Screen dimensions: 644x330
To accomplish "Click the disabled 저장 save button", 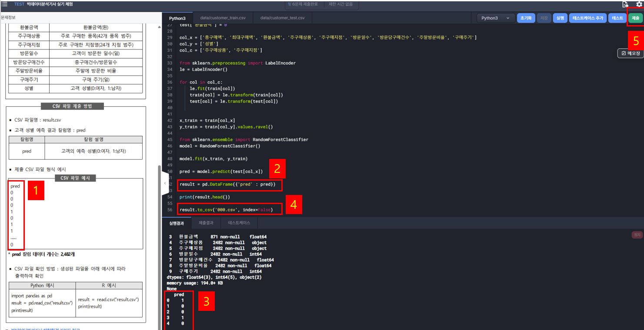I will pyautogui.click(x=544, y=18).
